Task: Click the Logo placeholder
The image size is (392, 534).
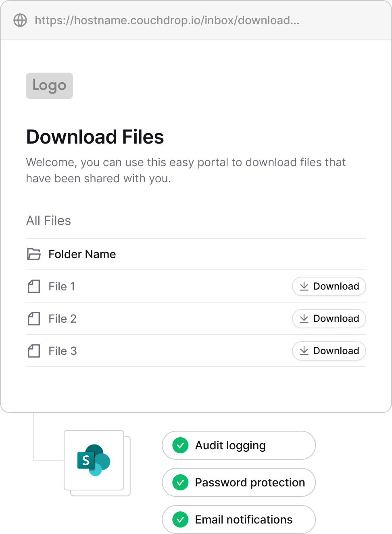Action: point(49,86)
